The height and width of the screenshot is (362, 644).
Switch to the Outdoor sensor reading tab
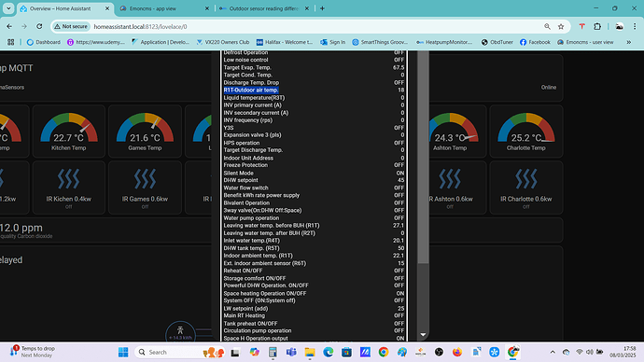click(264, 8)
